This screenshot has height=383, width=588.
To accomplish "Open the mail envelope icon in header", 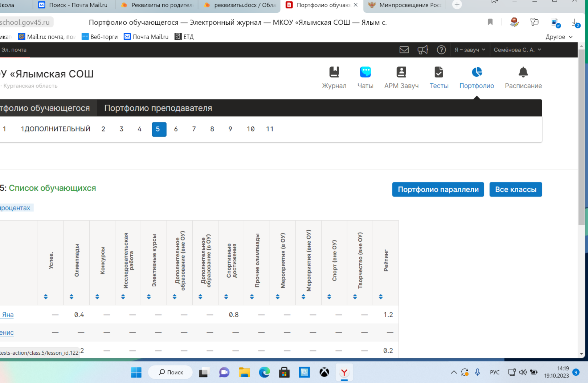I will point(404,50).
